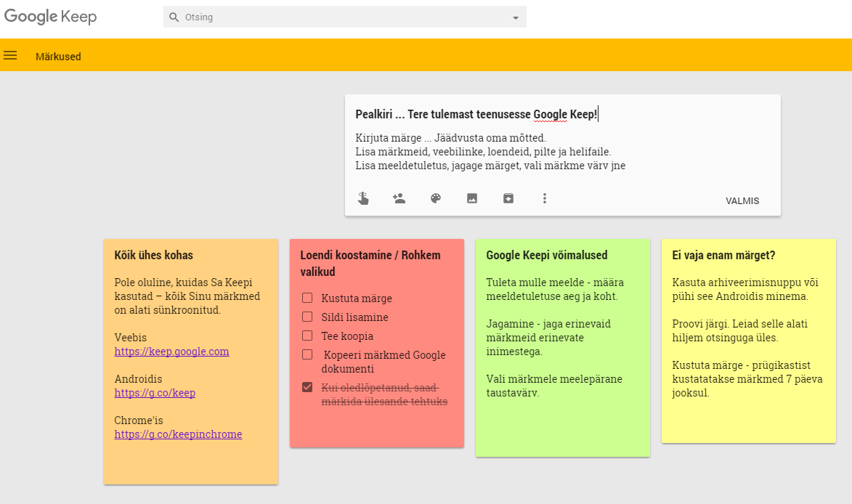Click the search magnifier icon

click(x=174, y=17)
